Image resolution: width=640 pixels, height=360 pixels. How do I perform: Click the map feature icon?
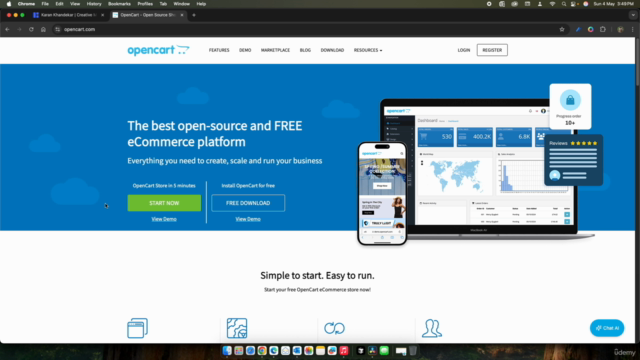click(237, 328)
